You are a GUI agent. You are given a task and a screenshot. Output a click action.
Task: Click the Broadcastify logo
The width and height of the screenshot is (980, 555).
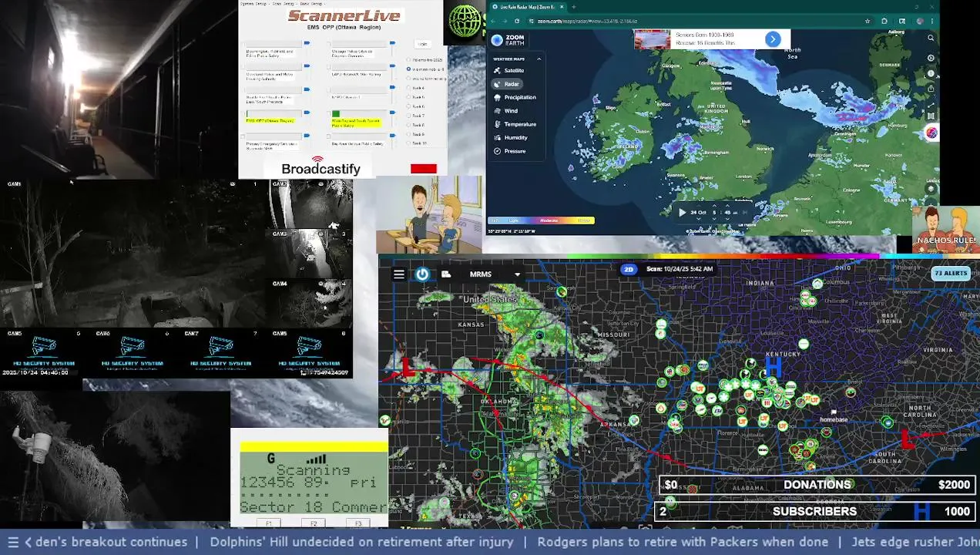click(321, 166)
